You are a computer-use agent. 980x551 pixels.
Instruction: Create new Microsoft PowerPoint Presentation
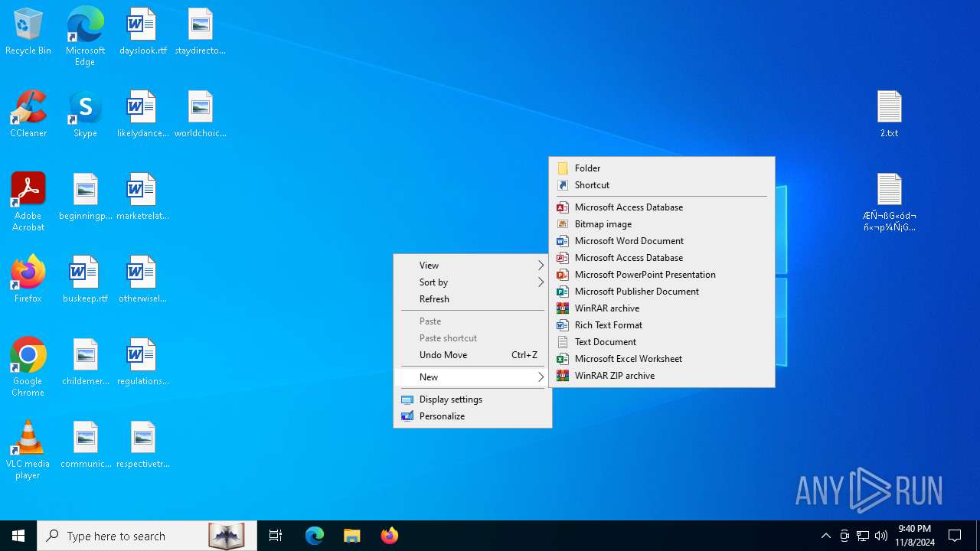pyautogui.click(x=661, y=275)
